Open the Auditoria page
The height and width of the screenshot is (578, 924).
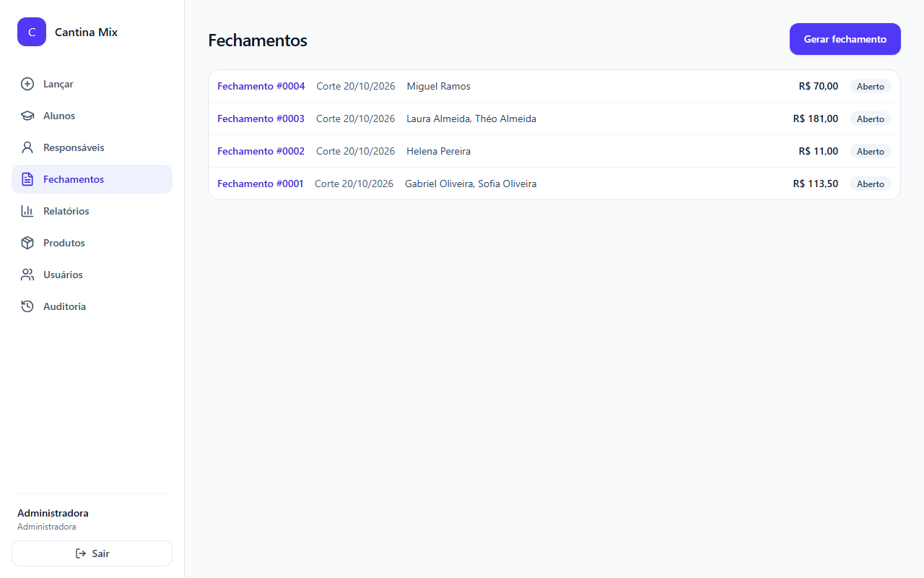coord(92,306)
